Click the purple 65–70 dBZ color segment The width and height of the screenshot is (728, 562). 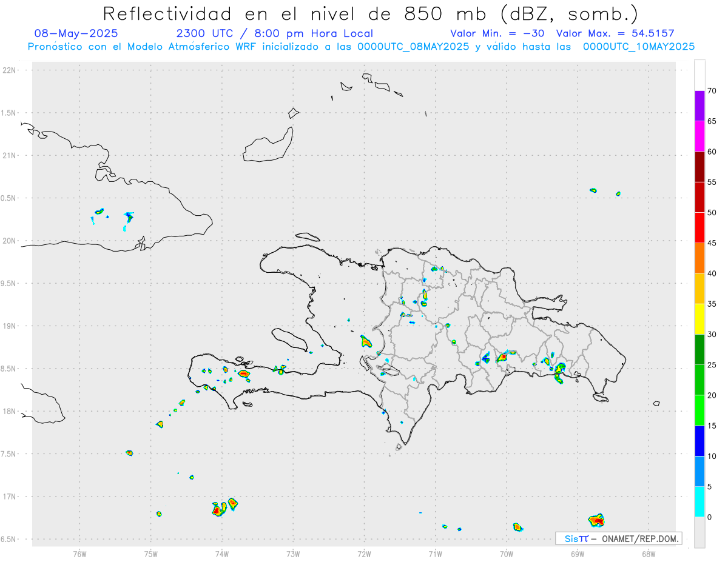tap(699, 106)
